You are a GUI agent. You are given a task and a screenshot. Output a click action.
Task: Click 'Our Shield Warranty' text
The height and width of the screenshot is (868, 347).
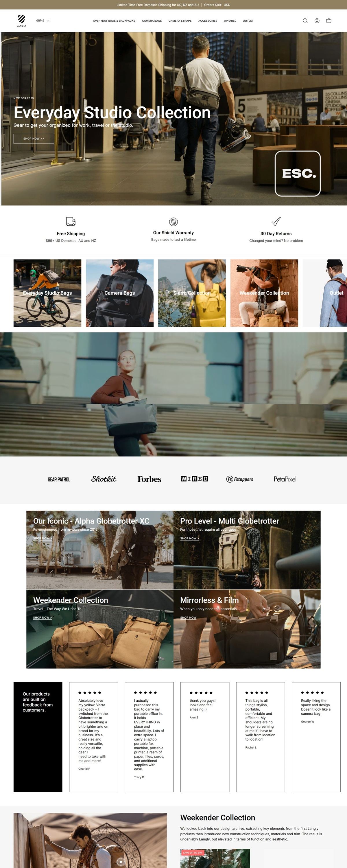(173, 233)
